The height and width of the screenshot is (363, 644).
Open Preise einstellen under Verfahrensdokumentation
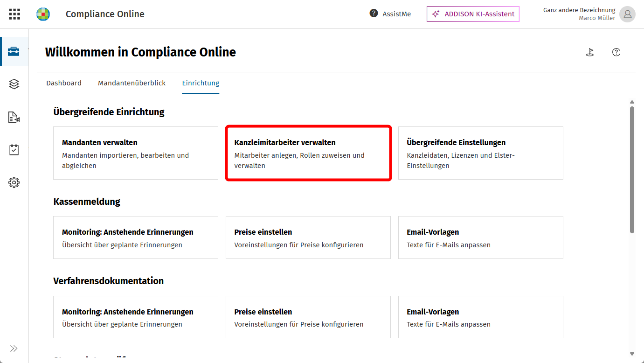[x=308, y=317]
